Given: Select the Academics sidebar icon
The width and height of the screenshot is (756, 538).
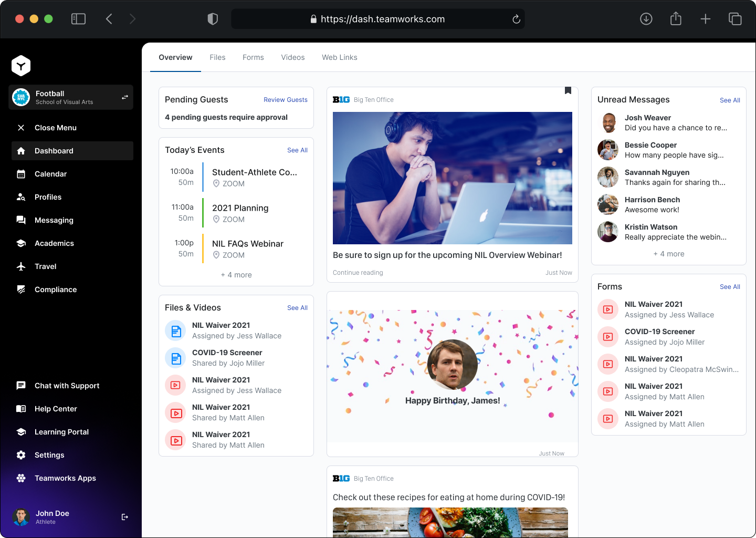Looking at the screenshot, I should tap(21, 243).
